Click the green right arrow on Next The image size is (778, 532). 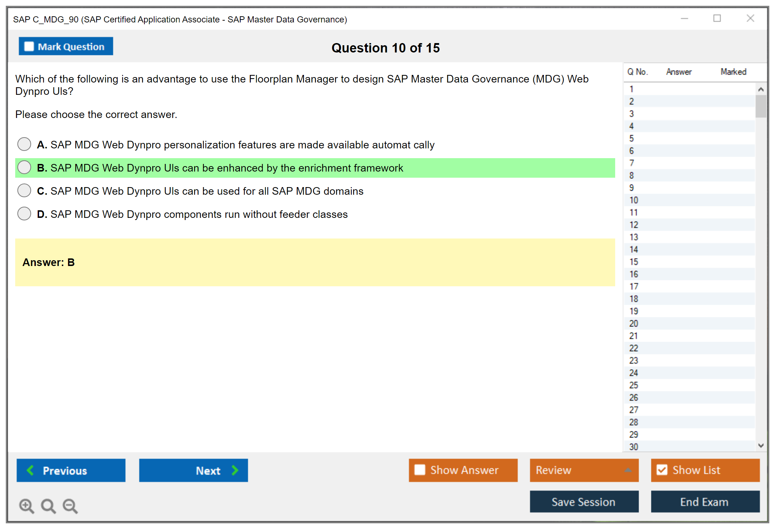coord(235,470)
